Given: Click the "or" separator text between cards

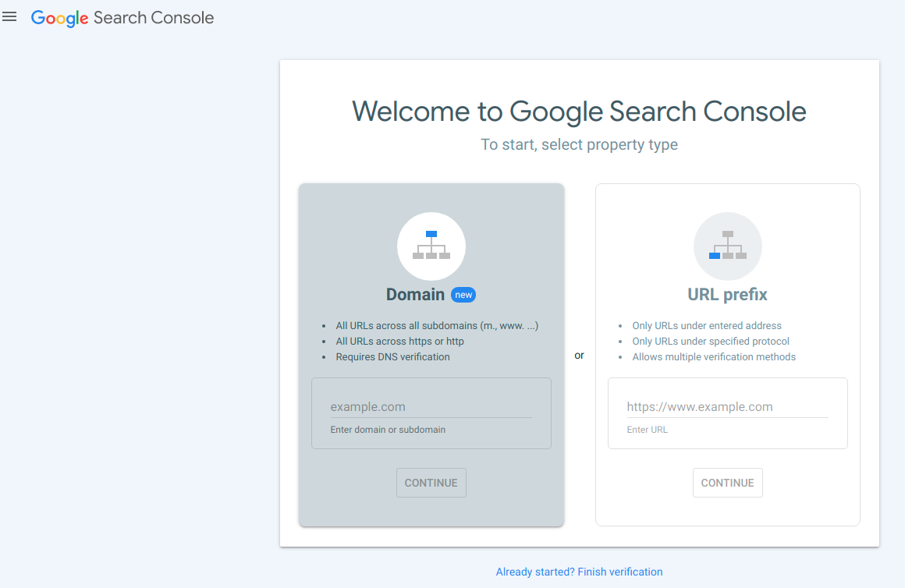Looking at the screenshot, I should pos(579,356).
